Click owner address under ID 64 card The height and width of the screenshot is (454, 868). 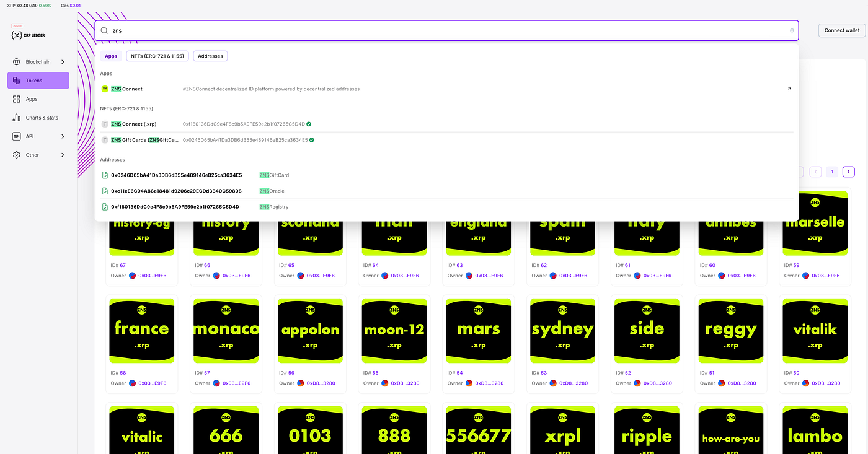click(405, 276)
